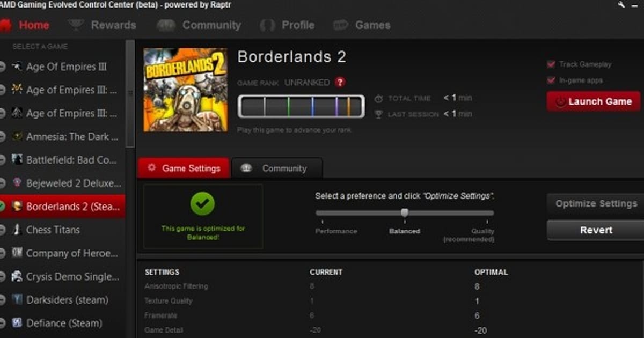This screenshot has height=338, width=644.
Task: Click the wrench settings icon in title bar
Action: [621, 4]
